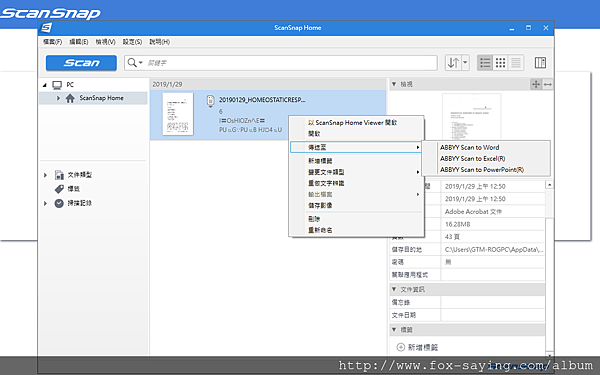Switch to thumbnail grid view
The image size is (600, 375).
tap(500, 63)
